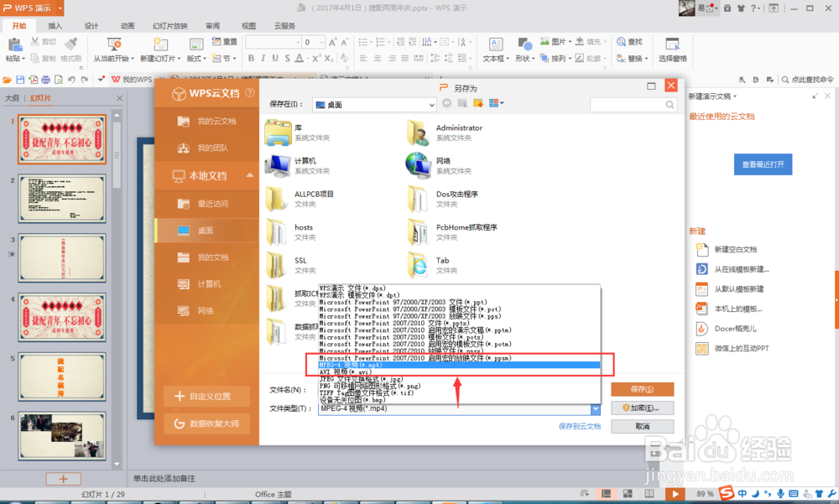The height and width of the screenshot is (504, 839).
Task: Click the 取消 cancel button
Action: 642,426
